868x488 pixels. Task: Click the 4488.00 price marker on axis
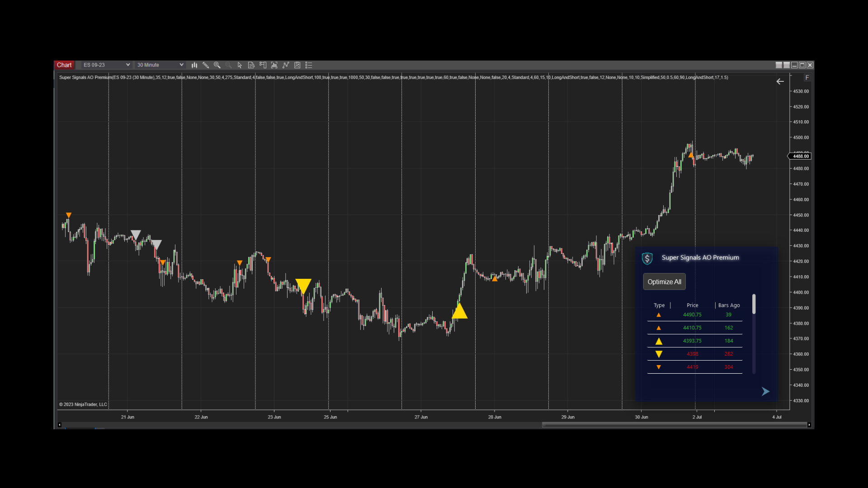pyautogui.click(x=799, y=156)
